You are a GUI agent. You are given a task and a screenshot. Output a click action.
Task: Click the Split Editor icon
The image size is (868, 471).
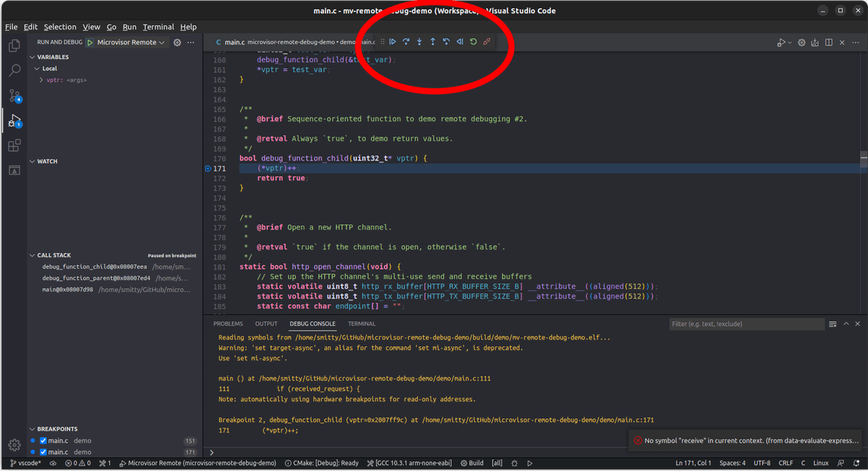coord(829,42)
